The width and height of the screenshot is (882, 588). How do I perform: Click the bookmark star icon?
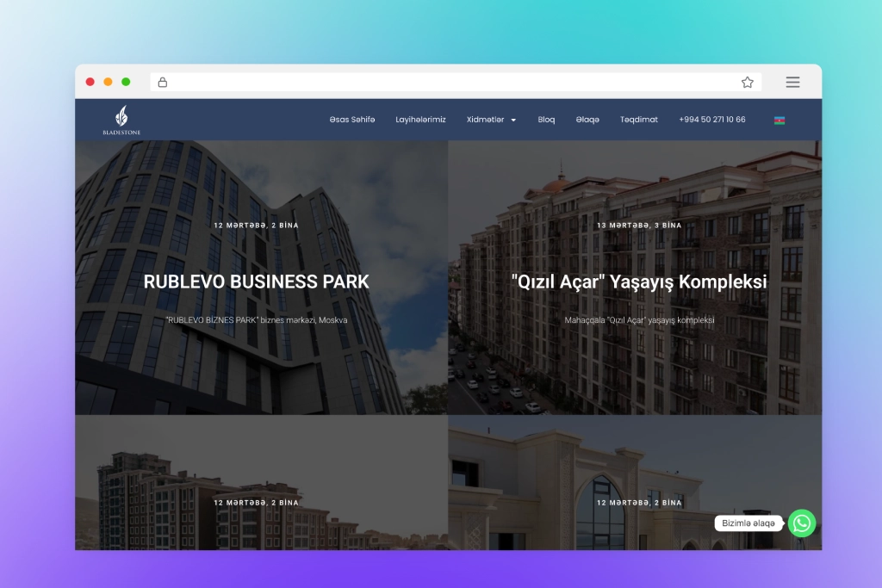click(747, 83)
